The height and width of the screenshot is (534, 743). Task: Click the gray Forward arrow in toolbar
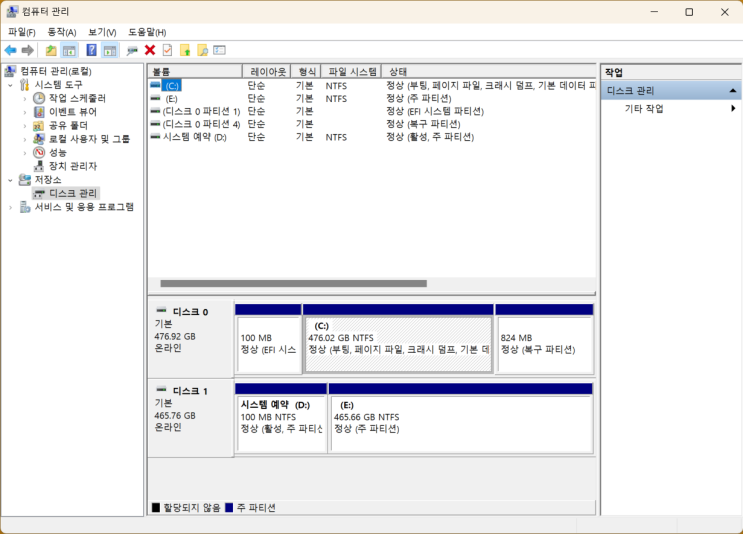coord(28,50)
